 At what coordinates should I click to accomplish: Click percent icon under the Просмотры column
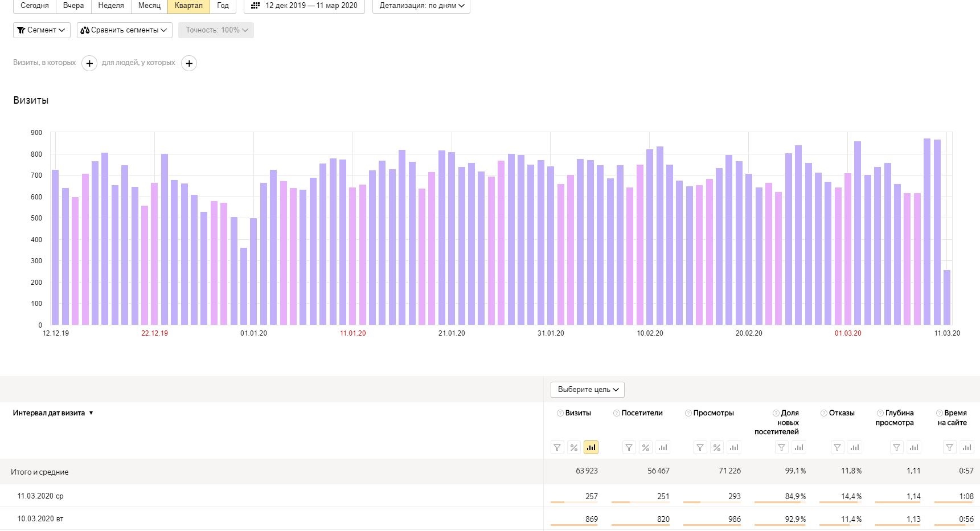(717, 448)
